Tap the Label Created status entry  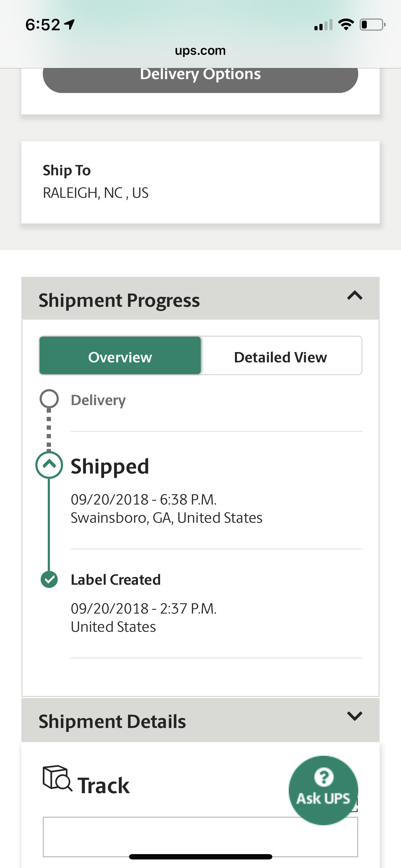point(115,580)
